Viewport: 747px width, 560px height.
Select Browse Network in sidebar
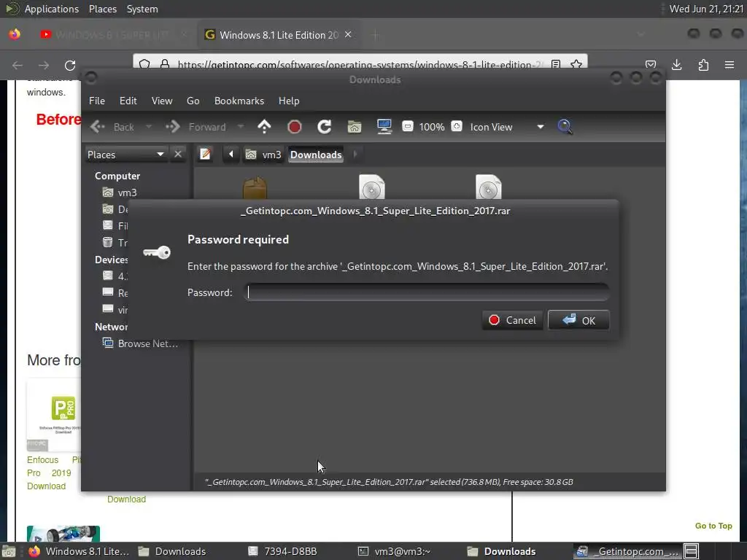point(141,343)
